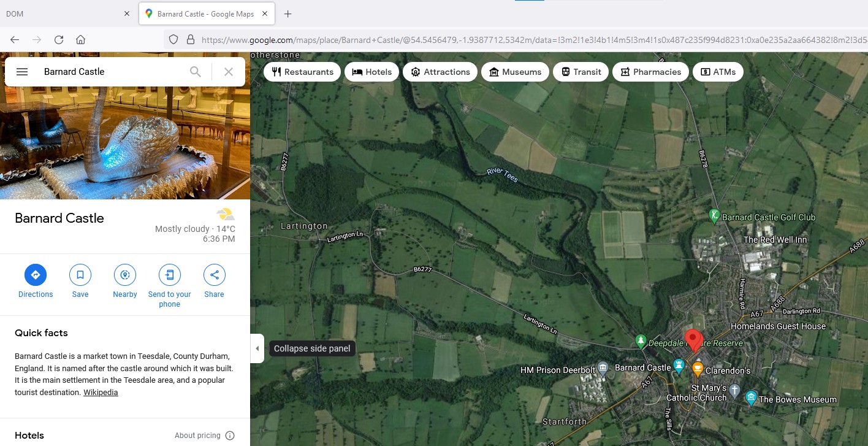
Task: Show ATMs on the map
Action: click(x=718, y=72)
